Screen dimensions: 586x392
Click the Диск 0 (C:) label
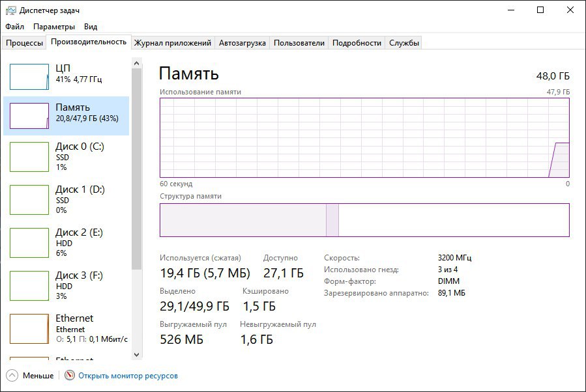(x=80, y=147)
